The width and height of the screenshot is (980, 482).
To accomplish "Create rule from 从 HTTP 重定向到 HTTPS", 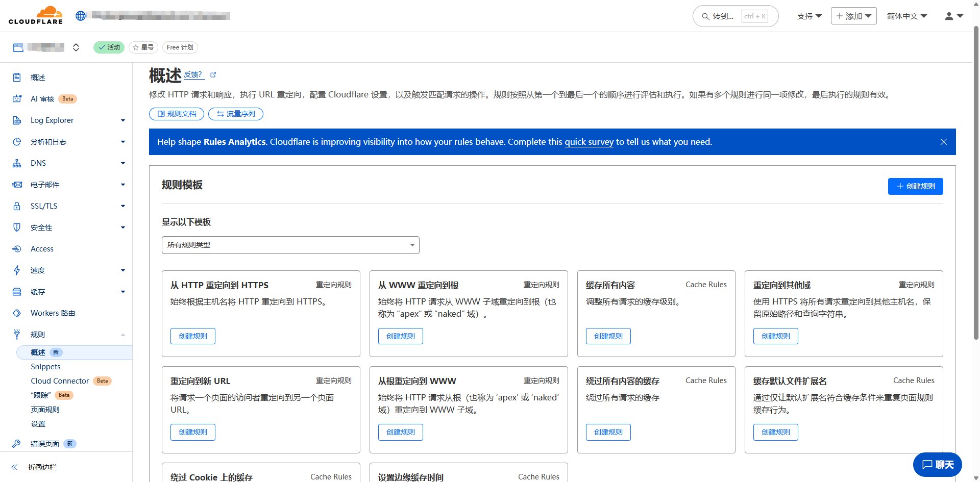I will click(x=193, y=336).
